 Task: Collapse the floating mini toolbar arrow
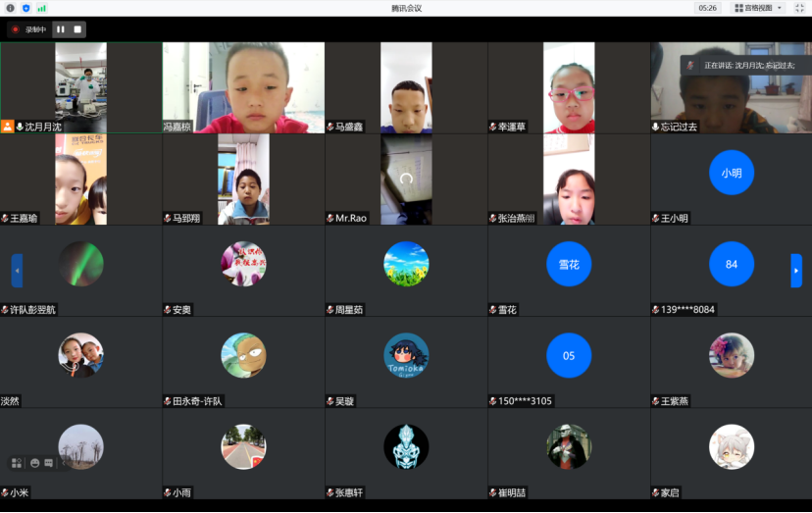(62, 462)
